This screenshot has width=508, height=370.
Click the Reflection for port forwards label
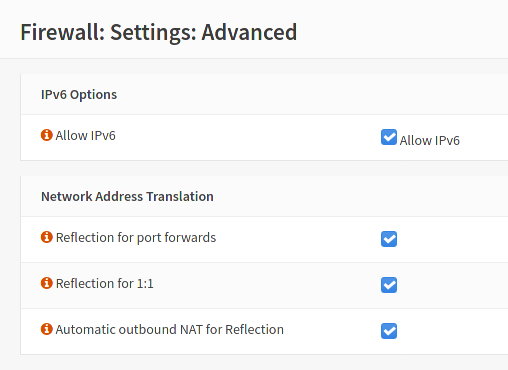point(136,238)
